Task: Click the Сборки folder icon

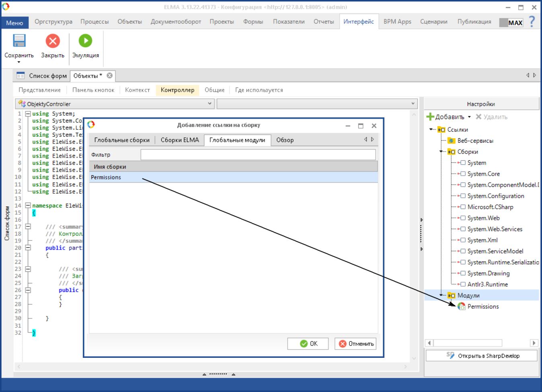Action: [452, 152]
